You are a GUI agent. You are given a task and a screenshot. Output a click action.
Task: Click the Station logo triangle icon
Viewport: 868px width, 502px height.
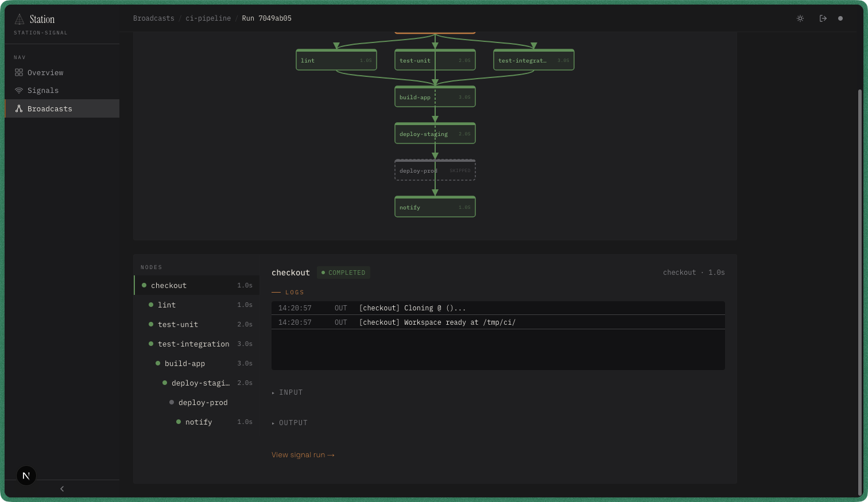tap(19, 18)
